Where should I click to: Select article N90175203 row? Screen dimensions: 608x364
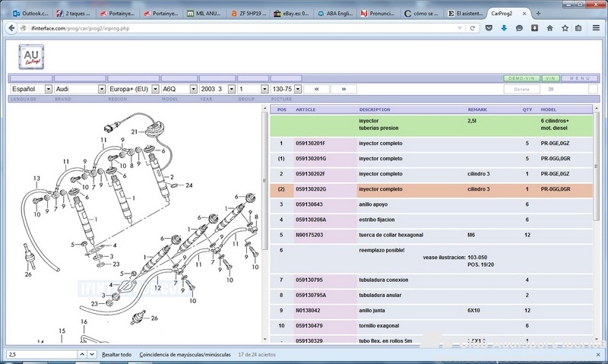pos(431,235)
